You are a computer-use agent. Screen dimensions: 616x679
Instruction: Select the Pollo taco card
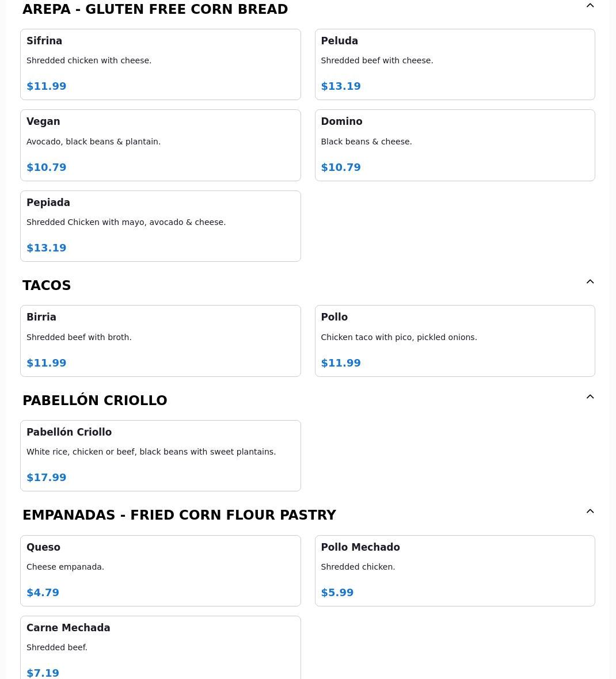pyautogui.click(x=454, y=341)
